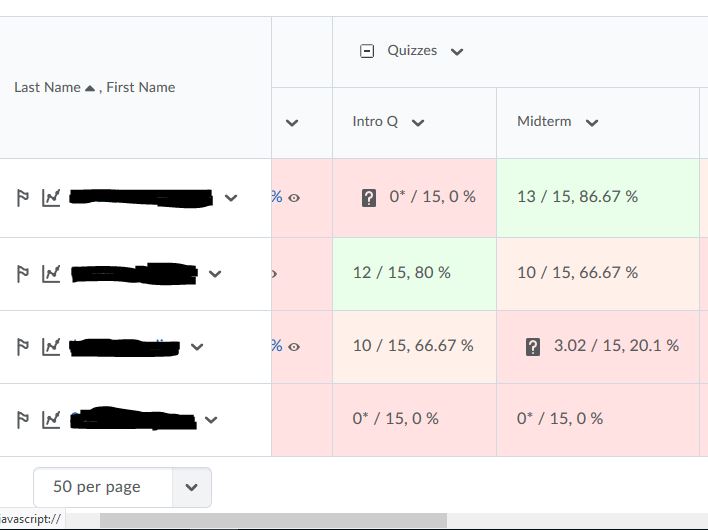This screenshot has width=708, height=530.
Task: Open the Quizzes category dropdown chevron
Action: (x=457, y=52)
